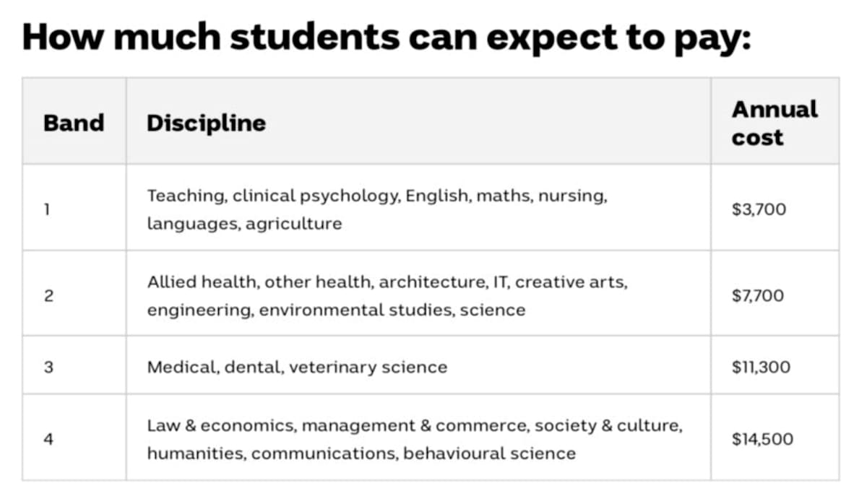Select the Band column header
Viewport: 867px width, 504px height.
74,122
